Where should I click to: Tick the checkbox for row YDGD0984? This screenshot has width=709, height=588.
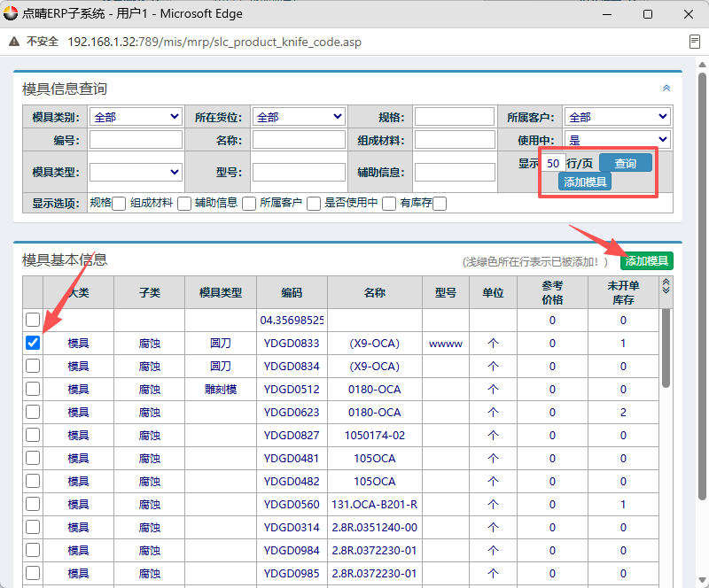[33, 550]
